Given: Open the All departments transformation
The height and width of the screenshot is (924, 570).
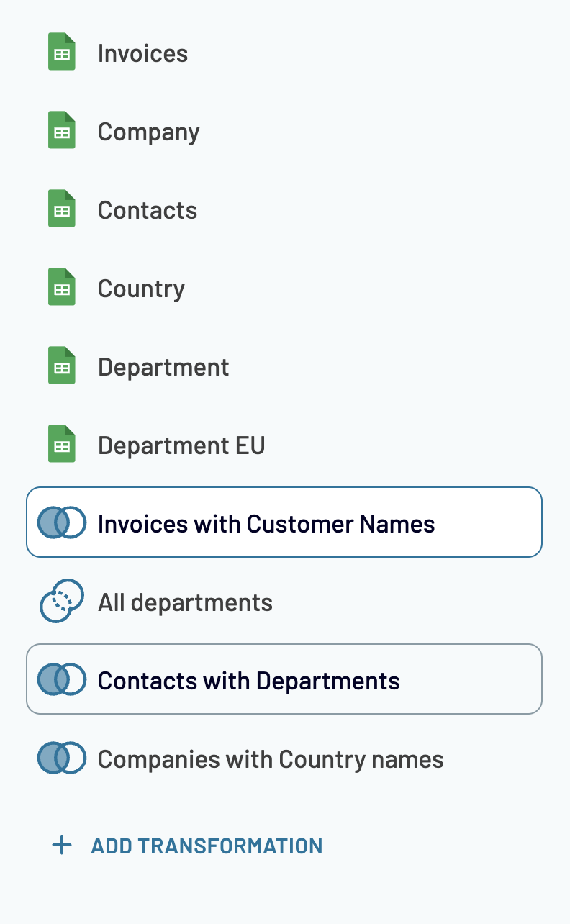Looking at the screenshot, I should pyautogui.click(x=185, y=602).
